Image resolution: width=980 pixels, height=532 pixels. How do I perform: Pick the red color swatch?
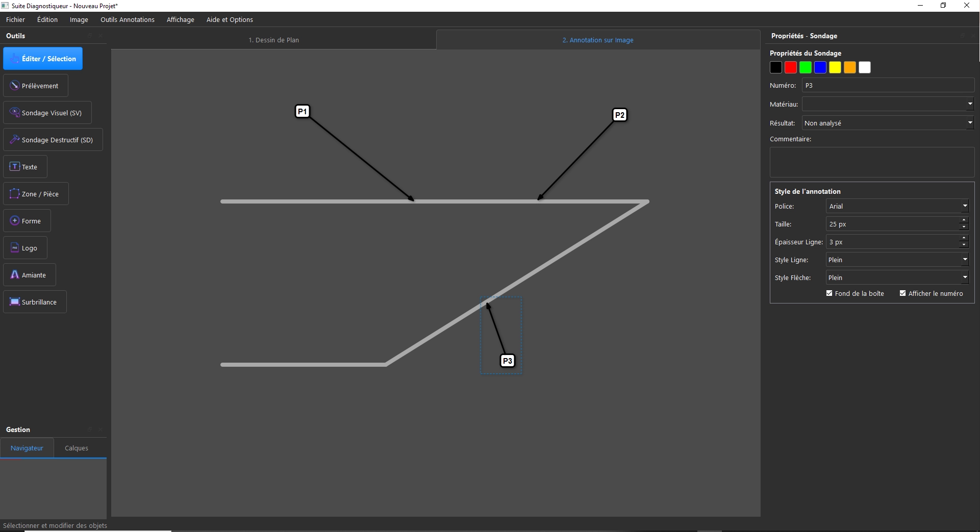[790, 67]
